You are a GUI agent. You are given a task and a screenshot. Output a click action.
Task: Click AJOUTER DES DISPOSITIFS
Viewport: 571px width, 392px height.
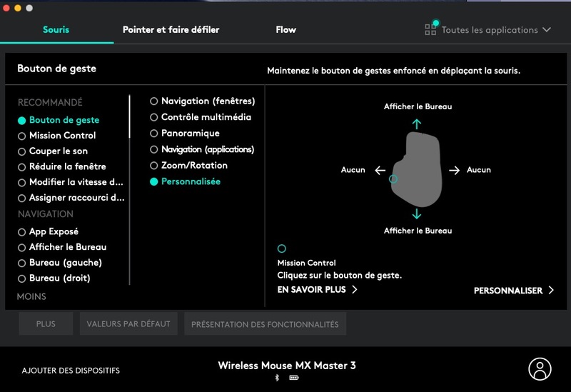pyautogui.click(x=71, y=371)
